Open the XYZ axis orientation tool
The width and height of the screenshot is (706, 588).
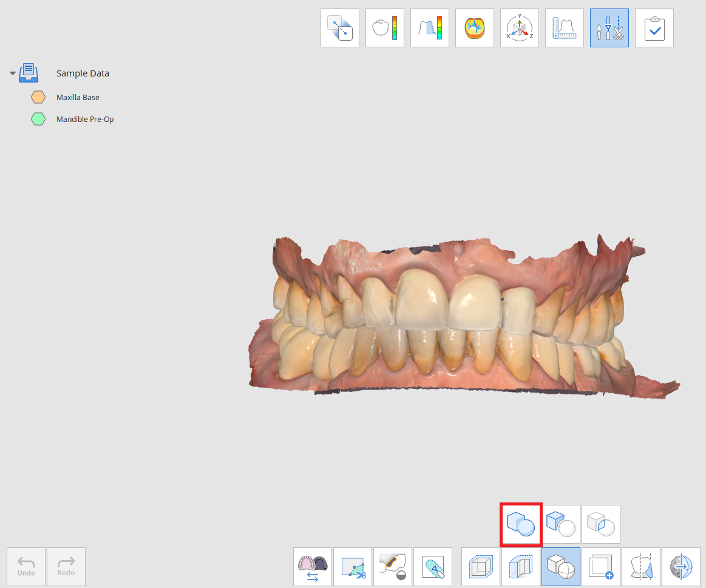point(520,28)
